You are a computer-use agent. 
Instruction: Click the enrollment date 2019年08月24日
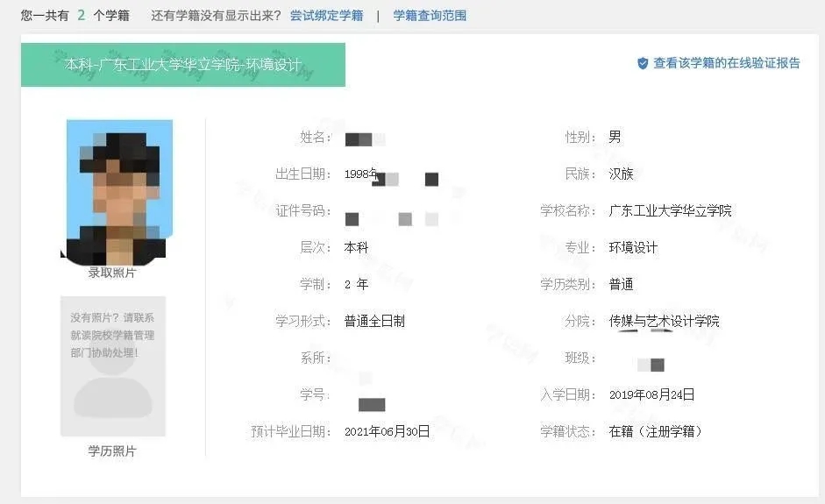point(651,394)
